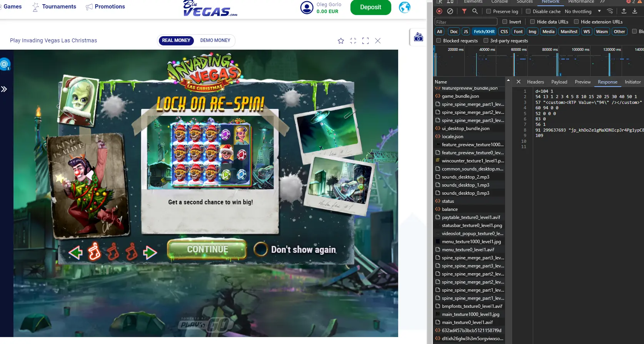Click CONTINUE in the game
The width and height of the screenshot is (644, 344).
(207, 249)
